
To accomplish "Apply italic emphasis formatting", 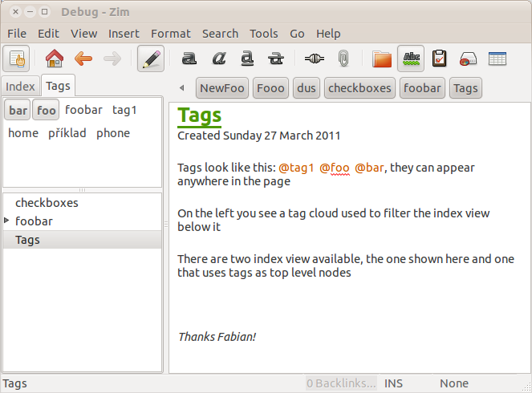I will tap(218, 59).
